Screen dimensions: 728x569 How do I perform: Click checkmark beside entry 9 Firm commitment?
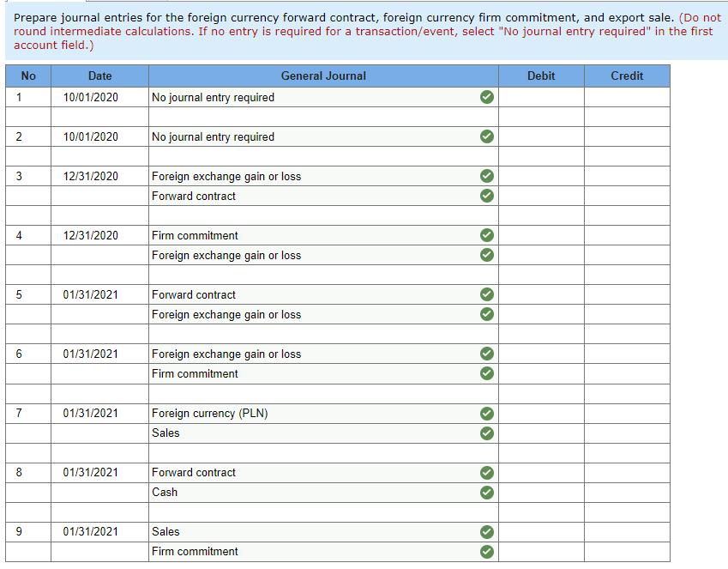(x=486, y=552)
